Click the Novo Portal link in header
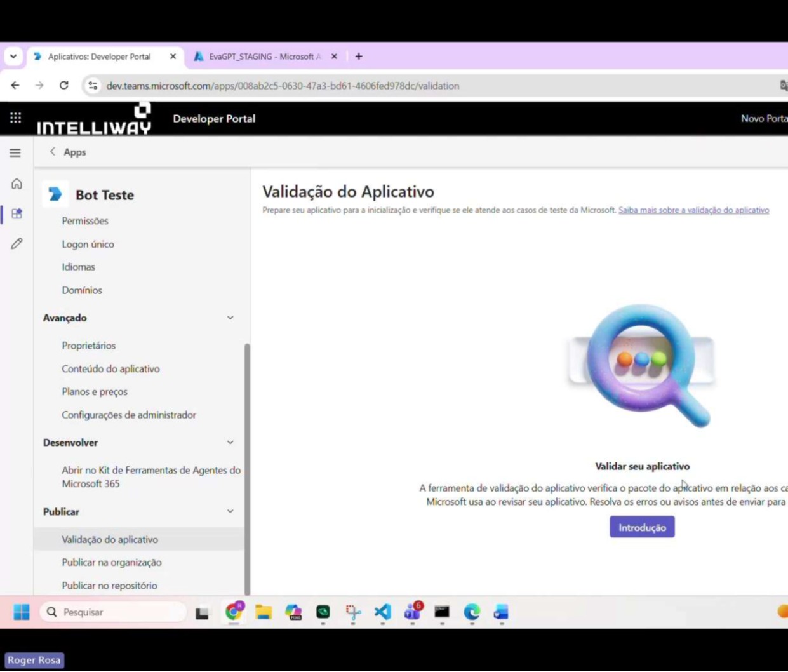Screen dimensions: 788x672 [x=765, y=119]
